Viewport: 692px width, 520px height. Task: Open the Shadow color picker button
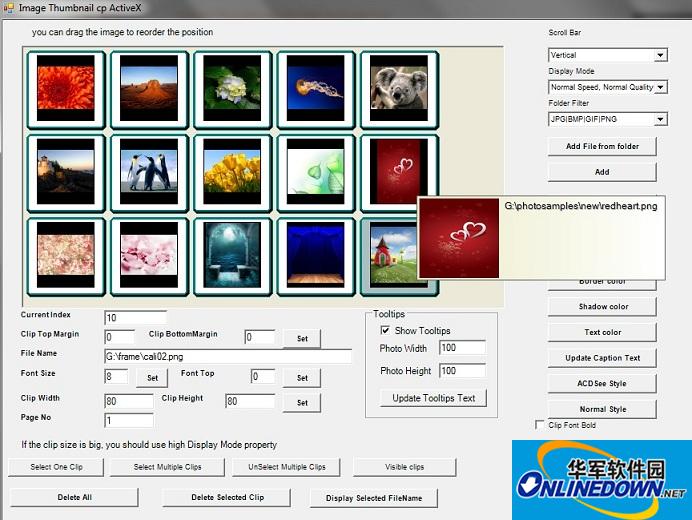602,307
